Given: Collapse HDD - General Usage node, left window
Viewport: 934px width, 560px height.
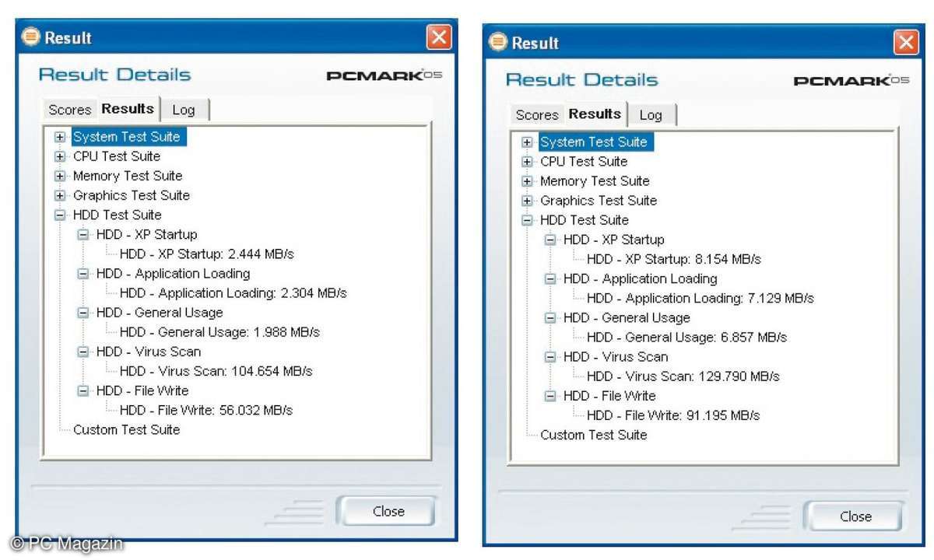Looking at the screenshot, I should (x=83, y=312).
